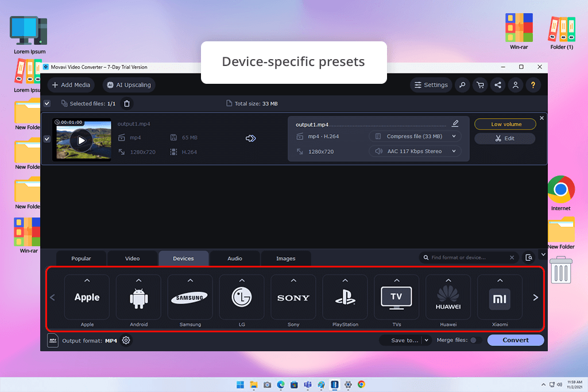The height and width of the screenshot is (392, 588).
Task: Click the share icon in toolbar
Action: click(x=498, y=85)
